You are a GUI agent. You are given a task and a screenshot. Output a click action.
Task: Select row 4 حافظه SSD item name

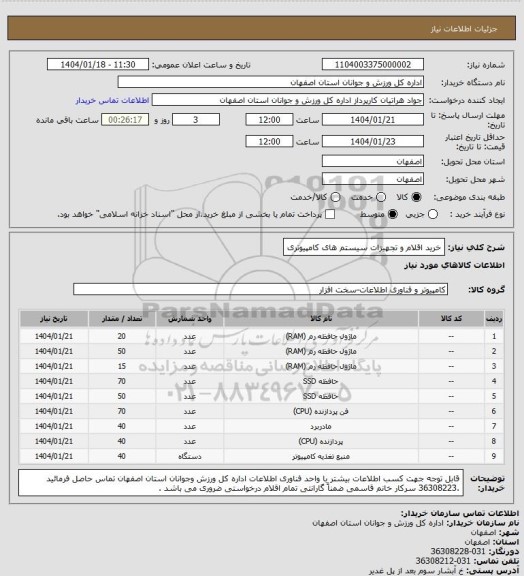point(320,381)
